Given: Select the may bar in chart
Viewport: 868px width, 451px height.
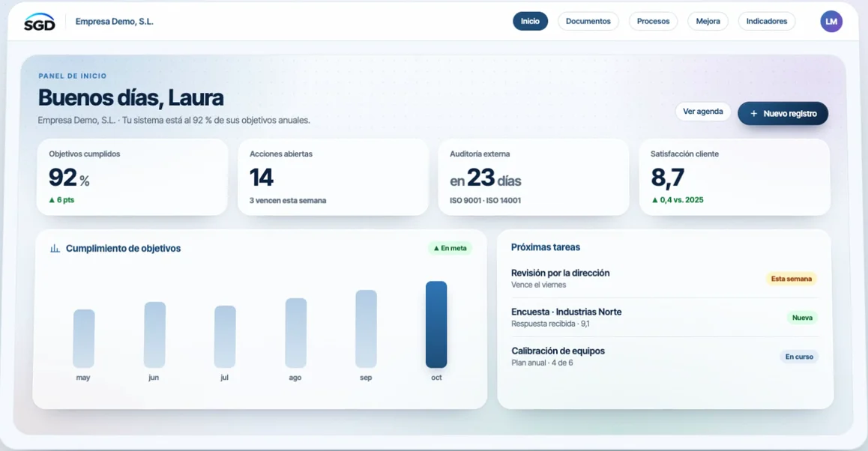Looking at the screenshot, I should (x=84, y=339).
